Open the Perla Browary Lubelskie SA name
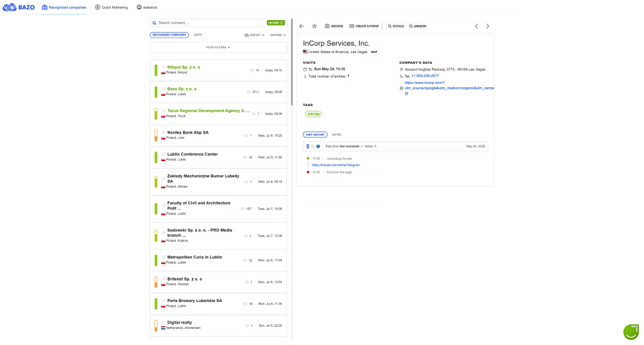Image resolution: width=644 pixels, height=345 pixels. (x=195, y=301)
